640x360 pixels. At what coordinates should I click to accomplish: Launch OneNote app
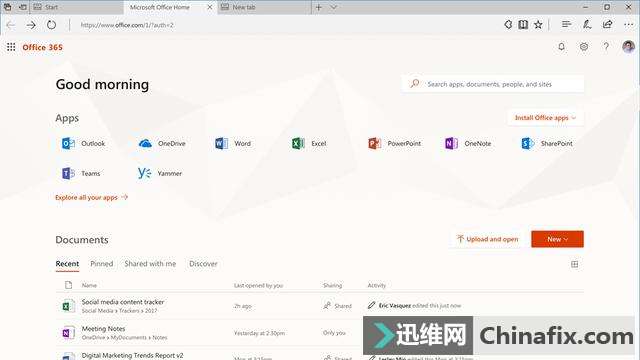pos(468,143)
